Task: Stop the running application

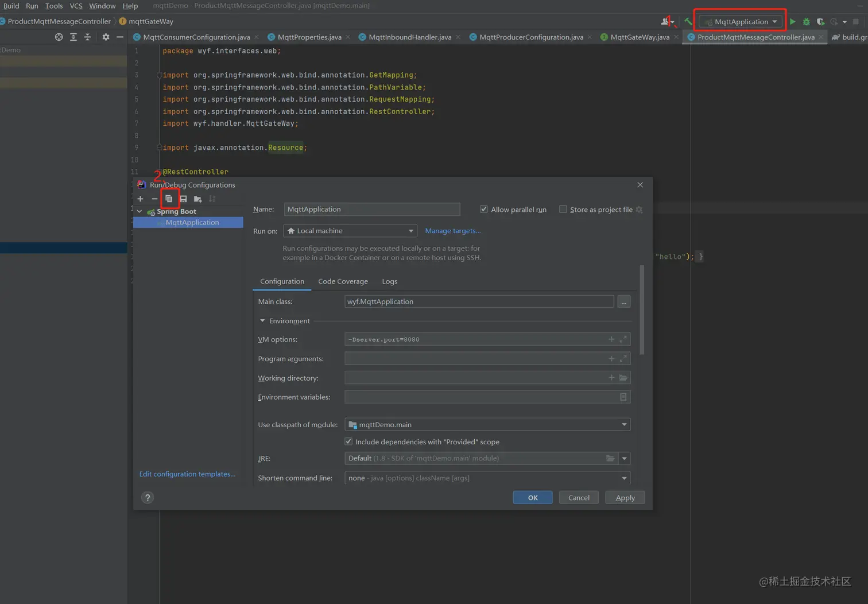Action: coord(855,22)
